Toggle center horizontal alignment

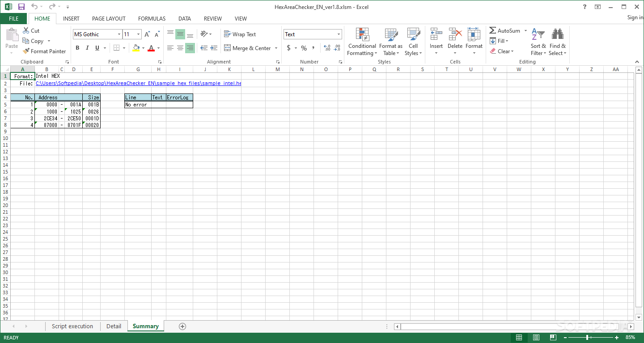[x=180, y=48]
